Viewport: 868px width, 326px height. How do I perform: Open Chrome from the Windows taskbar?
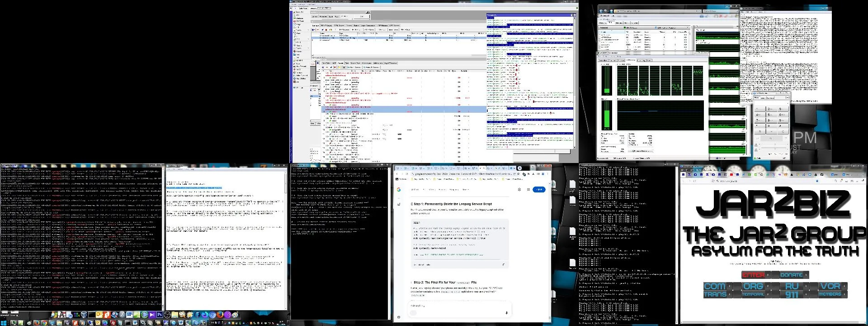click(44, 323)
